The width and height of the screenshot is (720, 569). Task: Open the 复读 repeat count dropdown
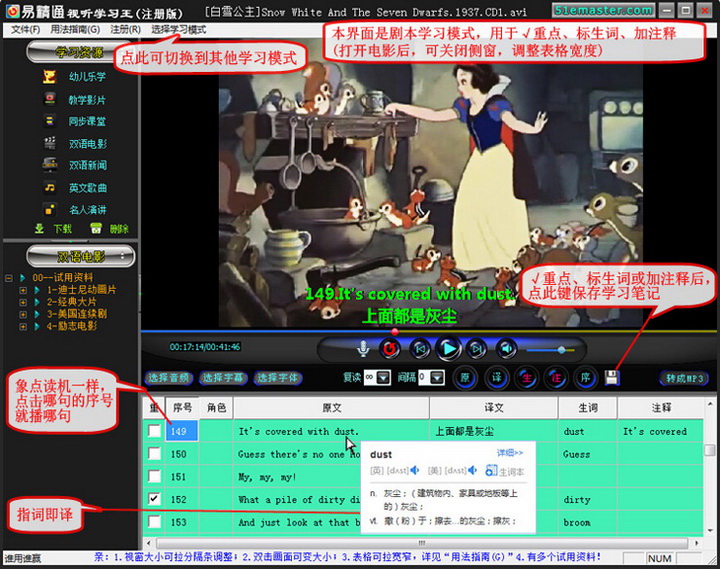click(x=383, y=377)
